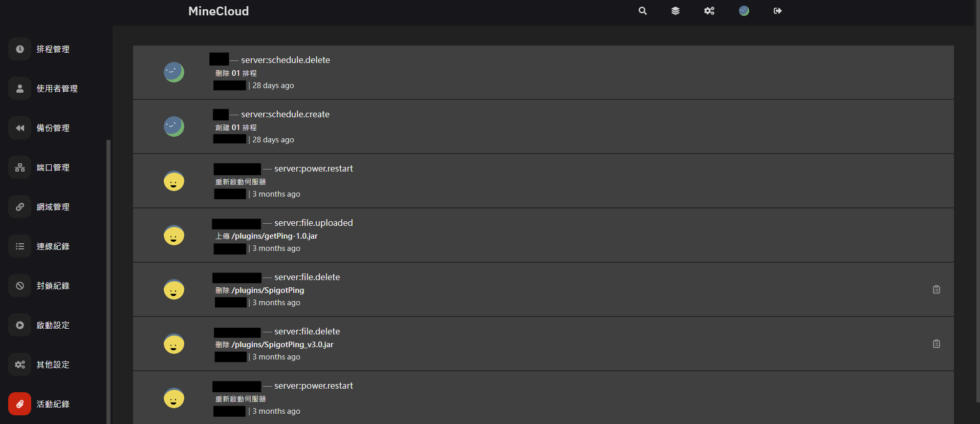Viewport: 980px width, 424px height.
Task: Open 其他設定 other settings
Action: (x=53, y=365)
